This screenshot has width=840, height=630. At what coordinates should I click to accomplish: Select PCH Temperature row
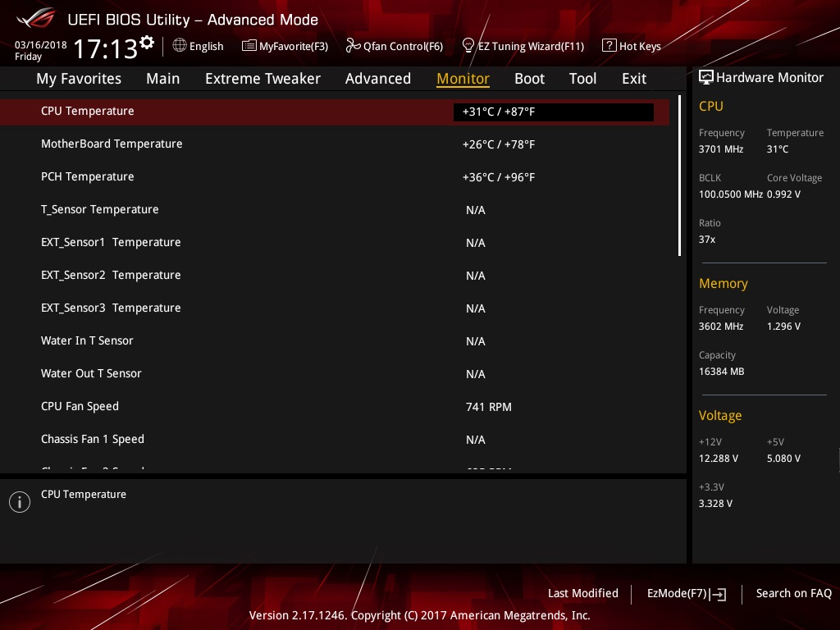[335, 177]
